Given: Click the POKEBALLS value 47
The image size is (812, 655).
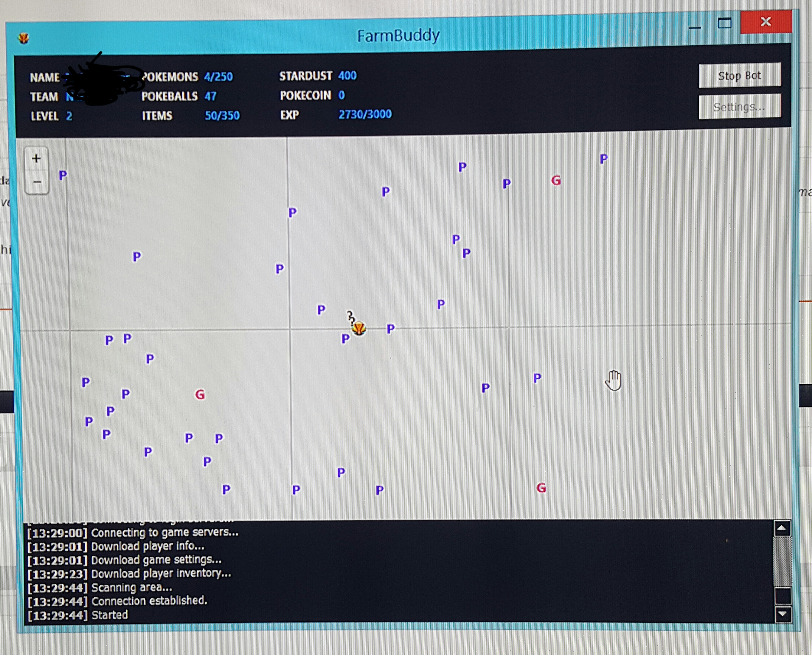Looking at the screenshot, I should click(x=210, y=96).
